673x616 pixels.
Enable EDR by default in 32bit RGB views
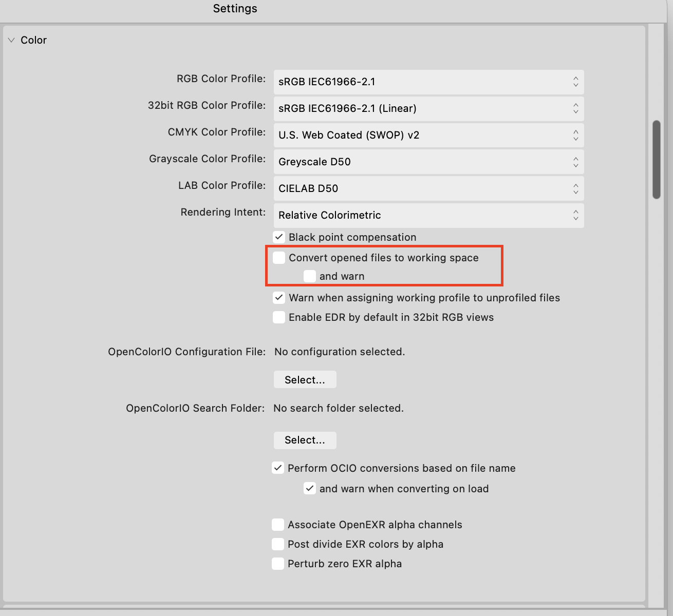point(278,317)
